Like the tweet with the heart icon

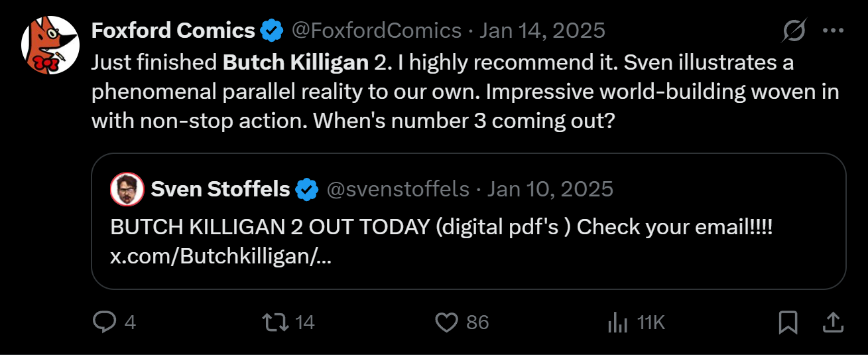(446, 322)
